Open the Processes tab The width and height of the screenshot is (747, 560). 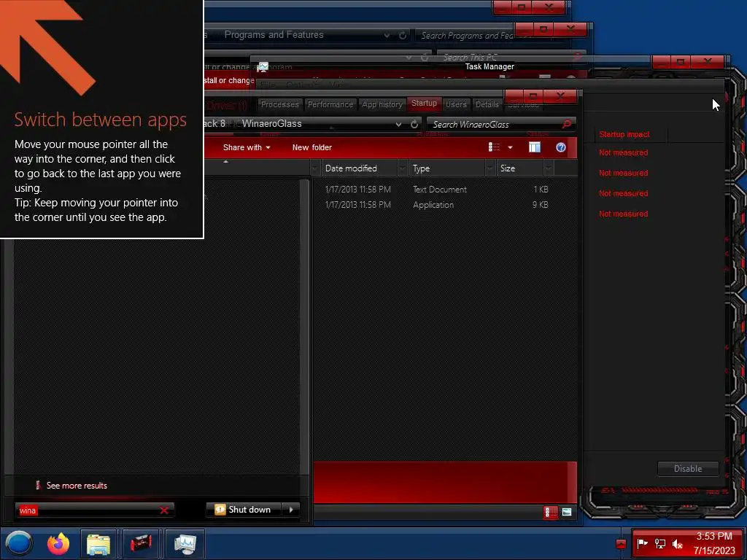pyautogui.click(x=279, y=104)
